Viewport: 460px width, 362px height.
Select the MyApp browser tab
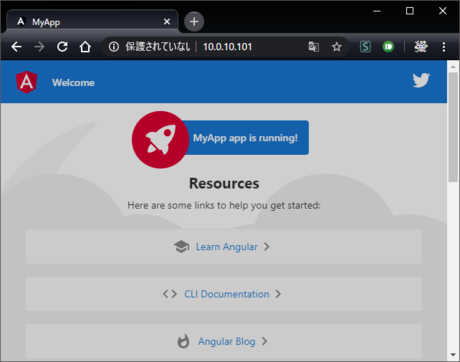coord(93,22)
